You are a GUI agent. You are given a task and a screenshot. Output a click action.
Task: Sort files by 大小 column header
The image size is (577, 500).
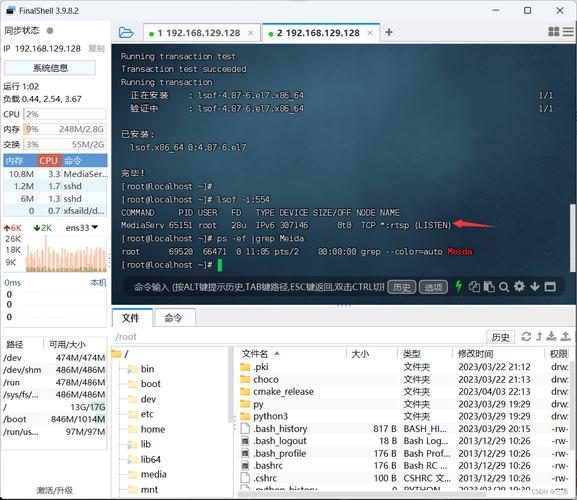point(372,354)
